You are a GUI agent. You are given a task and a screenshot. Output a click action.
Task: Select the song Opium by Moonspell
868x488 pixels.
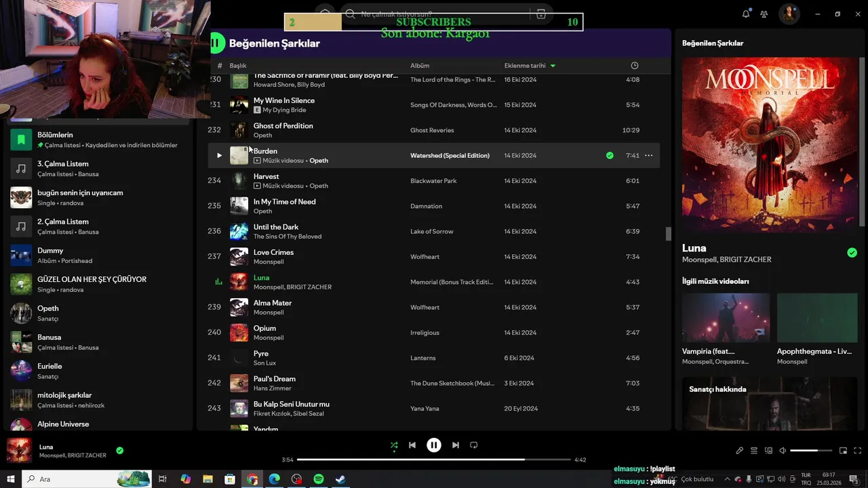[x=264, y=328]
